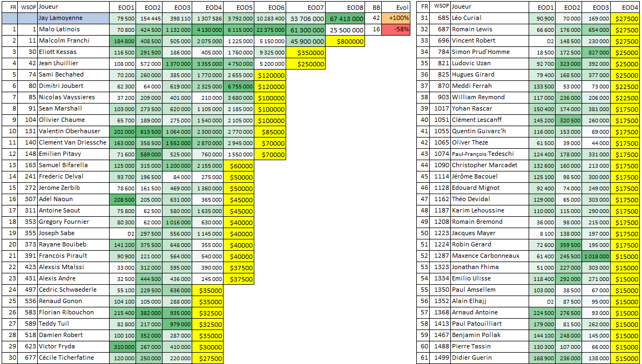Select Samuel Bifarella's $60000 payout cell
Screen dimensions: 642x364
click(x=239, y=165)
